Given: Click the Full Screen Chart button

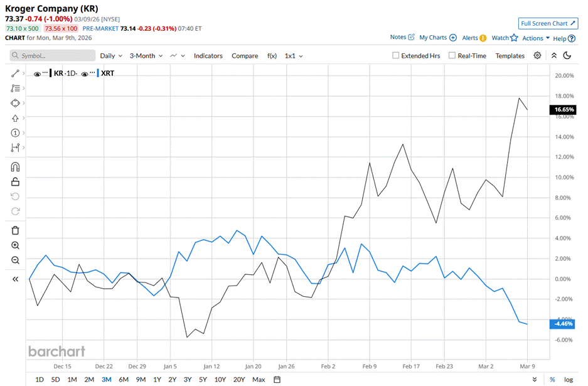Looking at the screenshot, I should (548, 23).
